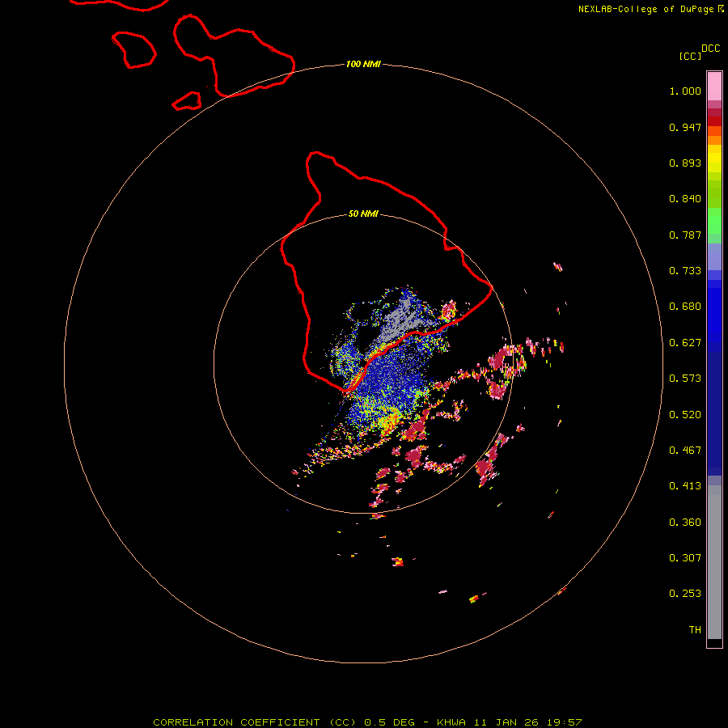This screenshot has width=728, height=728.
Task: Click the TH threshold label
Action: (695, 630)
